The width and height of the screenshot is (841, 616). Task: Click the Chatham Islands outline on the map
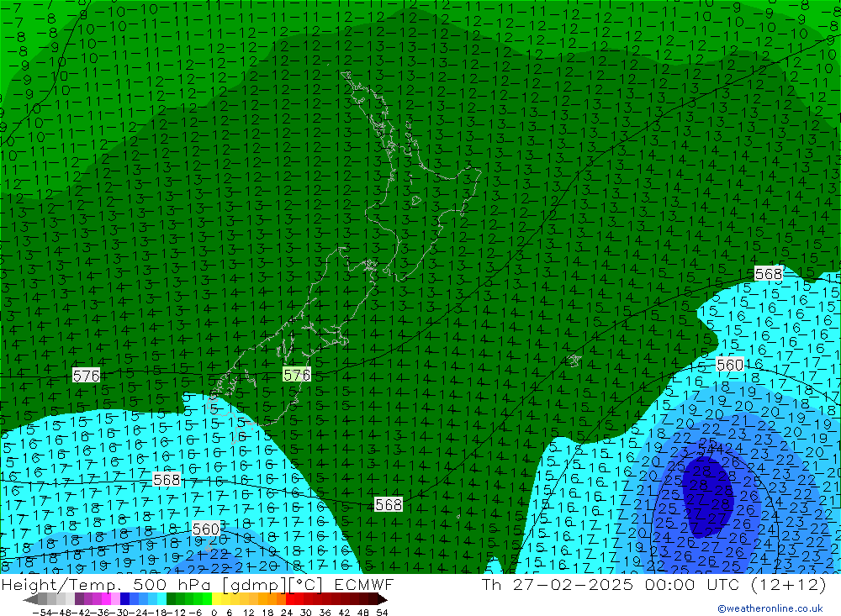[574, 361]
